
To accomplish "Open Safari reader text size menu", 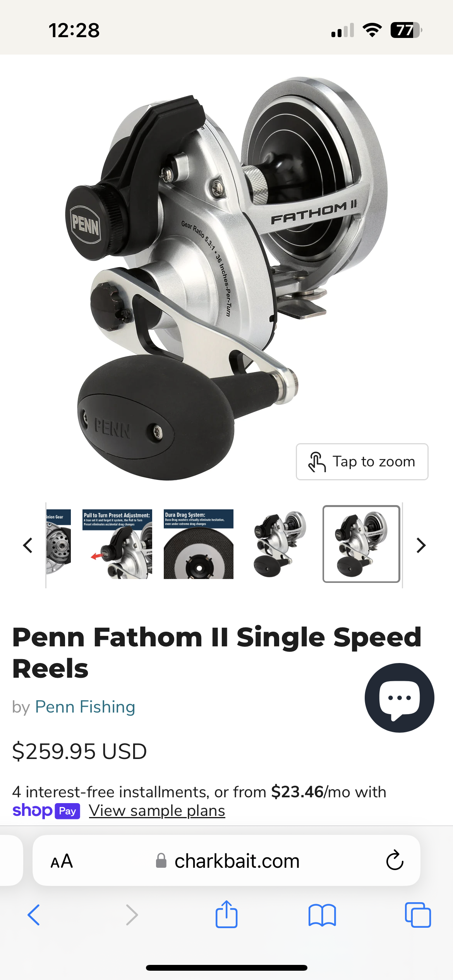I will (x=62, y=861).
